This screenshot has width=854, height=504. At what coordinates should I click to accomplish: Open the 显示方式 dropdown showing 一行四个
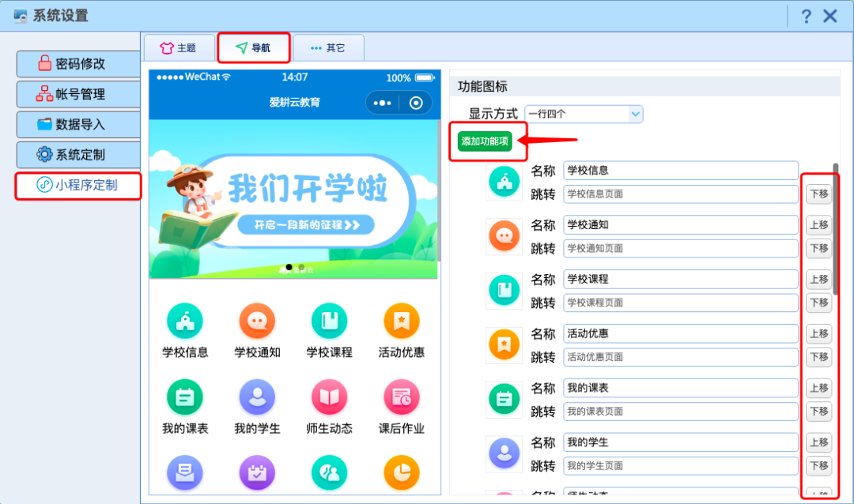(x=583, y=114)
